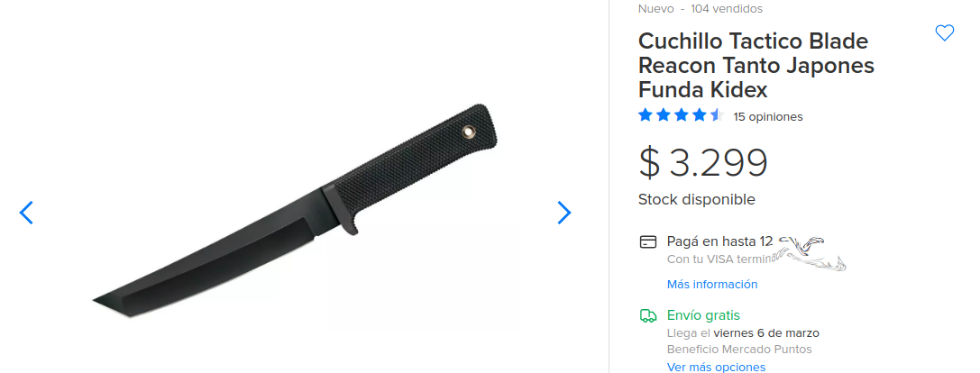
Task: Click the credit card payment icon
Action: (648, 241)
